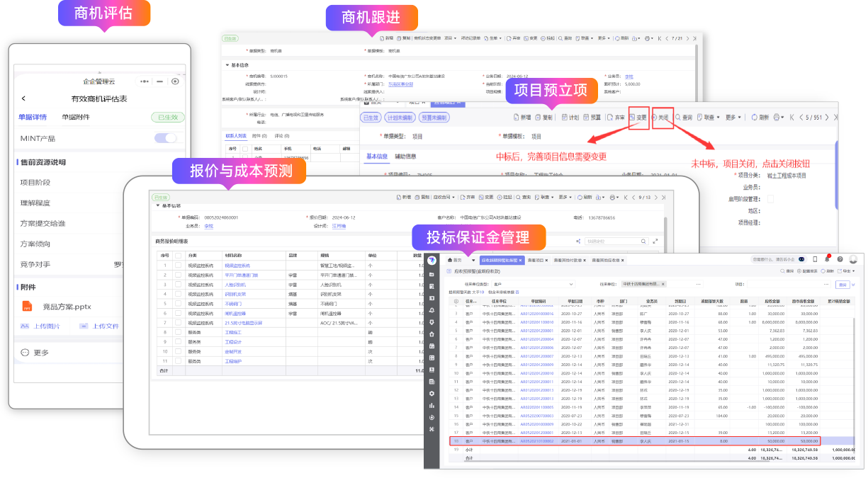Click the 上传图片 link
Screen dimensions: 868x478
pos(44,326)
